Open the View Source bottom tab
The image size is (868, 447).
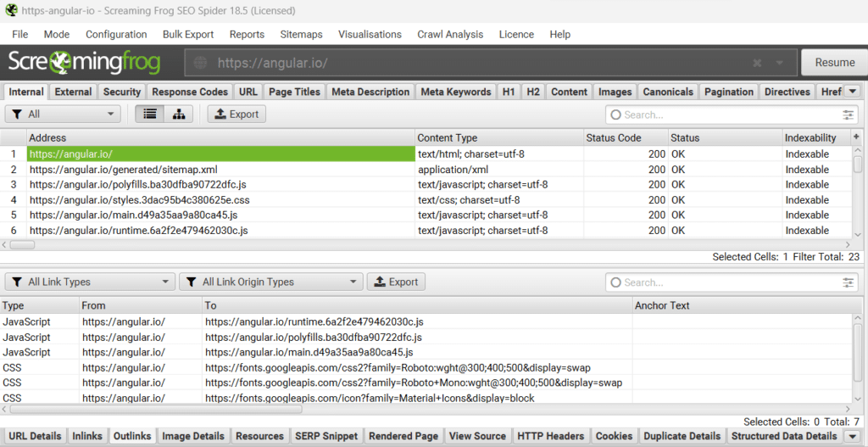478,437
